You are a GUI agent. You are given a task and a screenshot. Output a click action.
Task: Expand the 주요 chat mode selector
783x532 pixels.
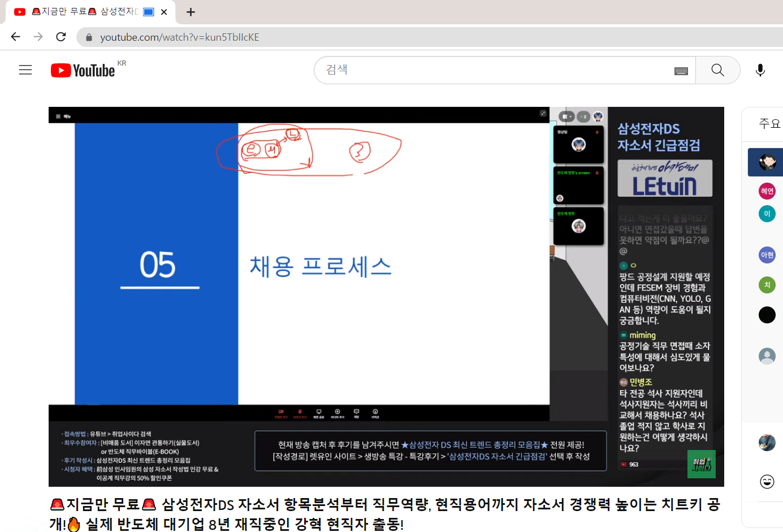coord(769,124)
